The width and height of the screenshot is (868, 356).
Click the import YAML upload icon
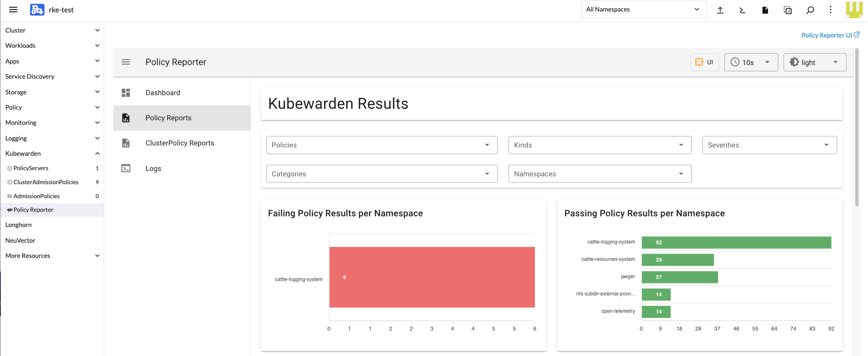(720, 10)
